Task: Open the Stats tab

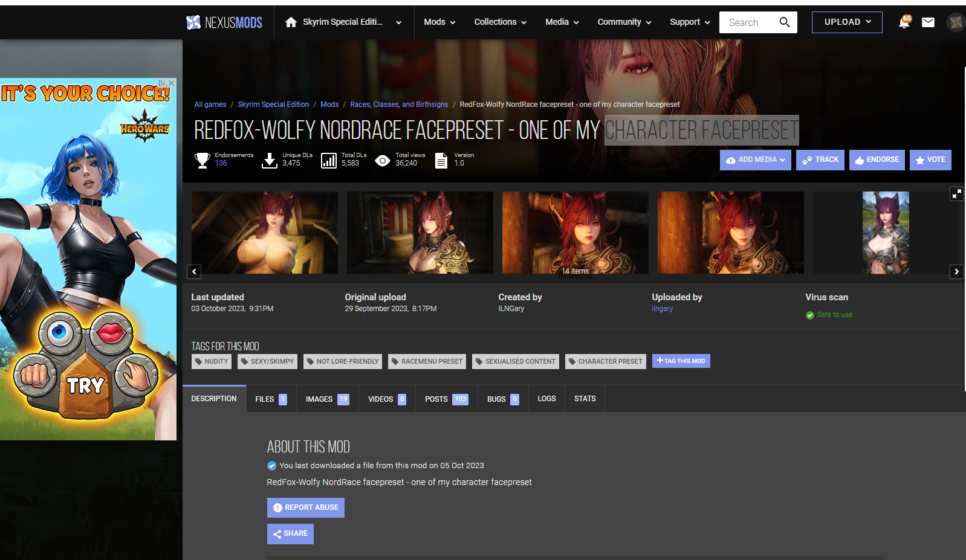Action: (x=585, y=399)
